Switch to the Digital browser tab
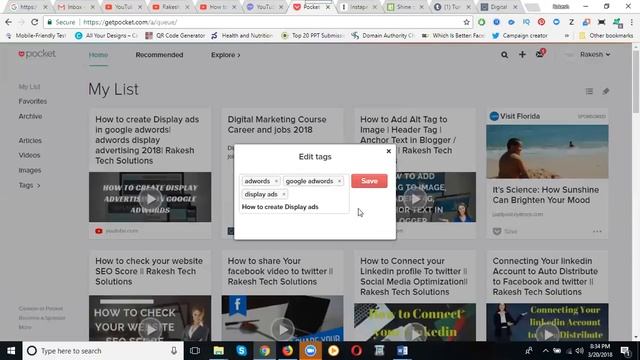The width and height of the screenshot is (640, 360). 498,7
